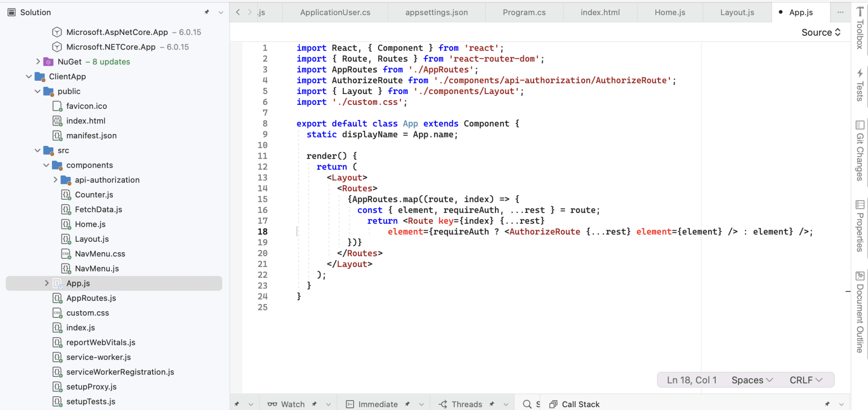Toggle the pin next to Threads pad

[492, 404]
